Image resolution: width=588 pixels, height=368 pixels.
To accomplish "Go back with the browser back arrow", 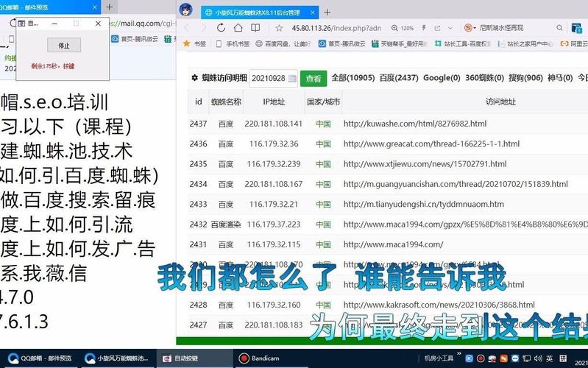I will [x=186, y=28].
